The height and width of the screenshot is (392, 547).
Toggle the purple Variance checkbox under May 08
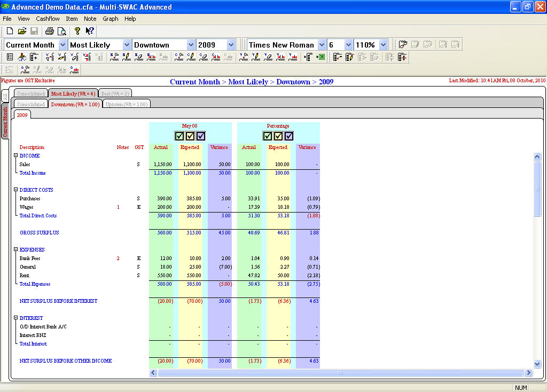pos(201,136)
